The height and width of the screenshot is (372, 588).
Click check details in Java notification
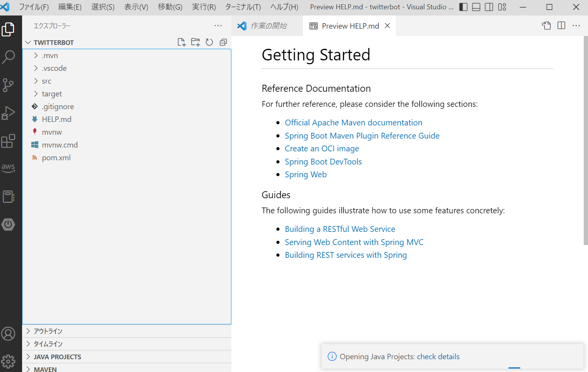click(438, 357)
